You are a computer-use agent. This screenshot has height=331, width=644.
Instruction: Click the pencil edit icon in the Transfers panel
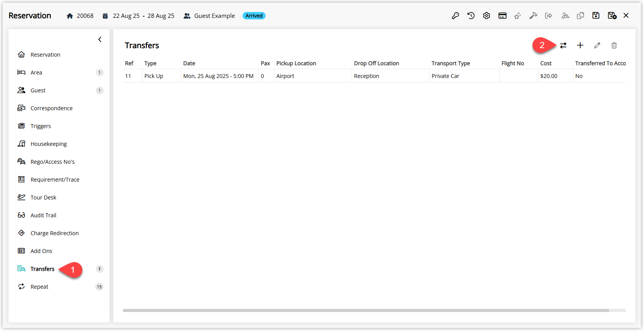[597, 45]
